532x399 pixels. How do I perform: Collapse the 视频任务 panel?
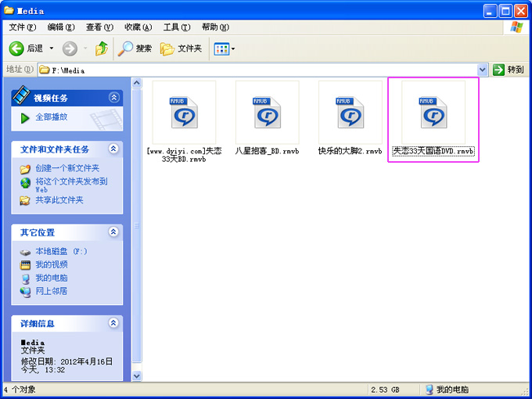click(113, 98)
